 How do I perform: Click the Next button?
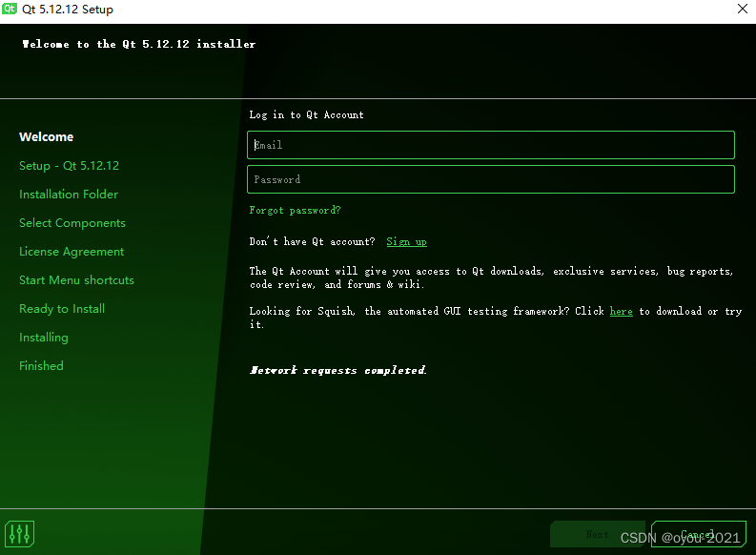click(x=598, y=534)
